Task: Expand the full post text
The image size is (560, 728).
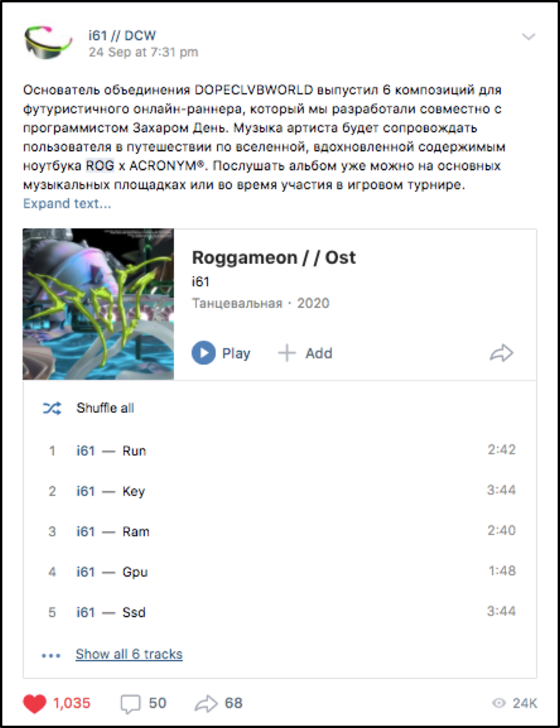Action: click(67, 204)
